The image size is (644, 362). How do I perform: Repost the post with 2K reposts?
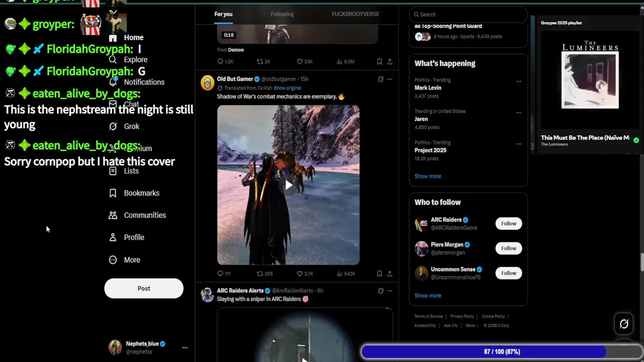(260, 61)
